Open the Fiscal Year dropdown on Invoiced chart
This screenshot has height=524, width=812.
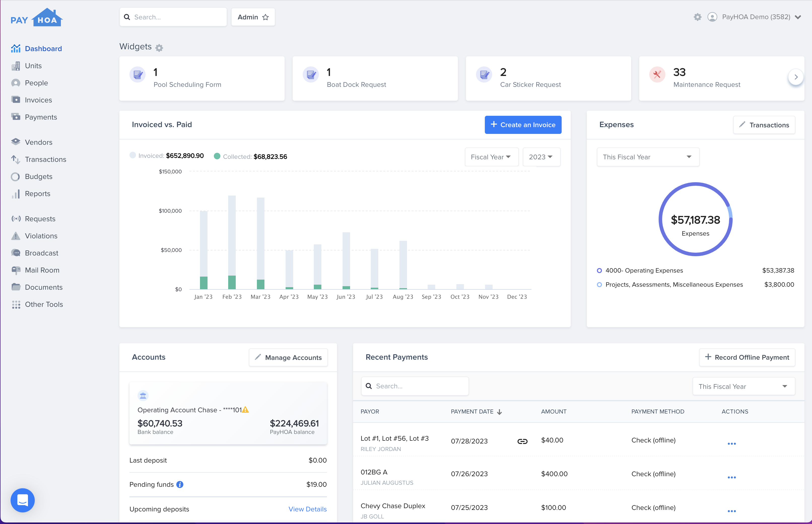click(x=492, y=157)
